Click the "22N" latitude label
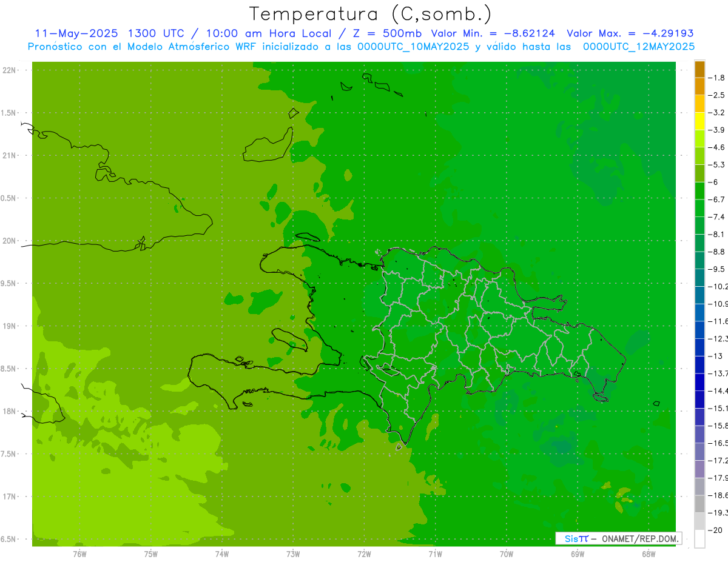Screen dimensions: 728x562 coord(10,70)
